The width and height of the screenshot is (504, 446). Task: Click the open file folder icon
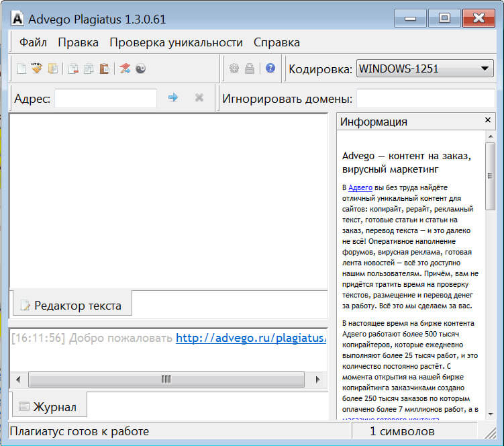(x=53, y=69)
